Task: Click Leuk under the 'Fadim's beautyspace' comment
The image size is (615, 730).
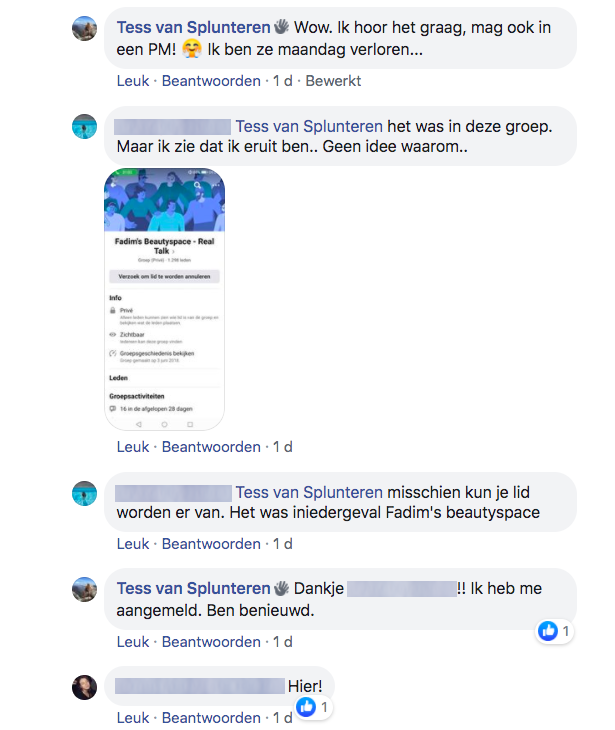Action: 133,544
